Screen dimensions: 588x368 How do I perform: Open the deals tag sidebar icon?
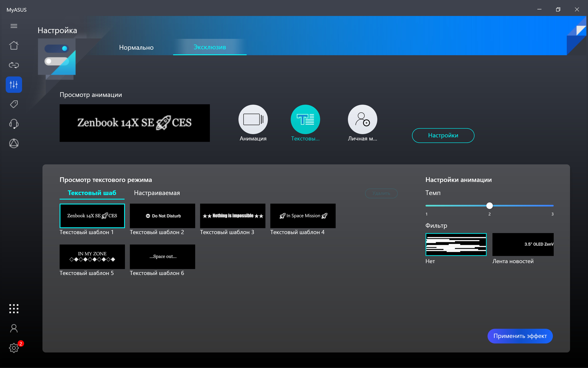point(14,104)
